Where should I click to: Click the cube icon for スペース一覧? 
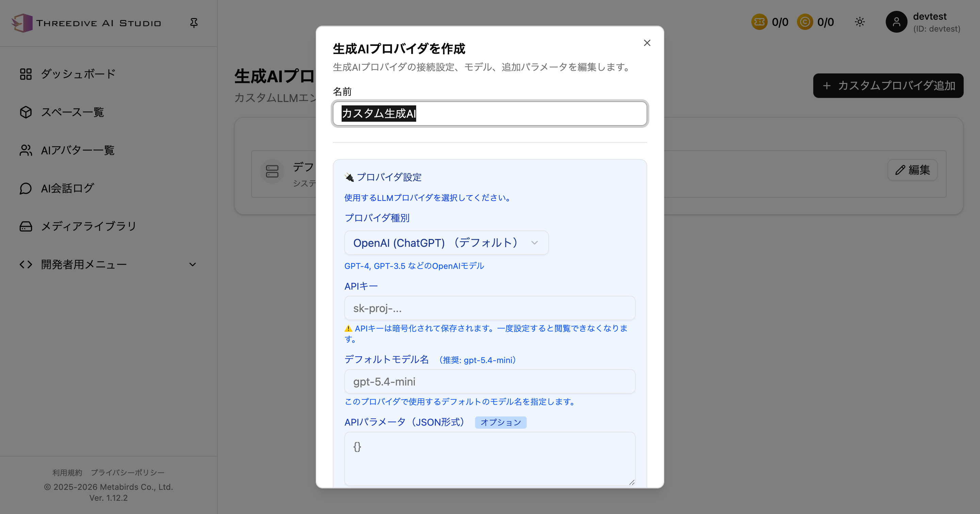click(x=26, y=112)
